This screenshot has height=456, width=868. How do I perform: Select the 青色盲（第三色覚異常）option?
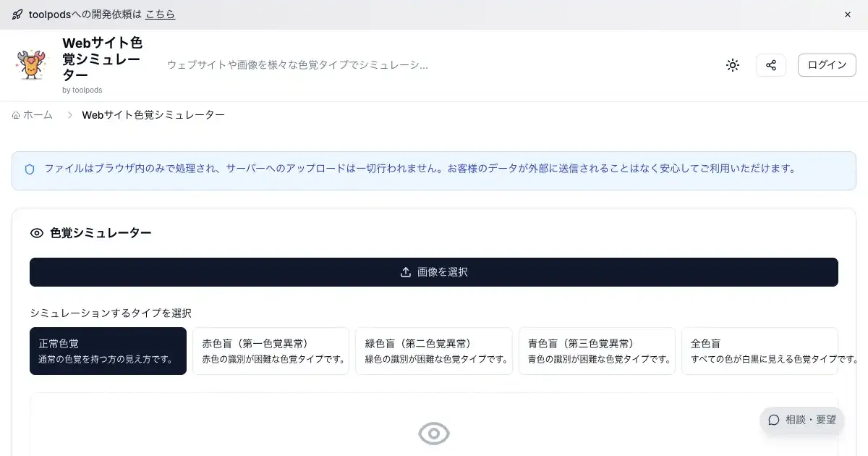coord(597,351)
